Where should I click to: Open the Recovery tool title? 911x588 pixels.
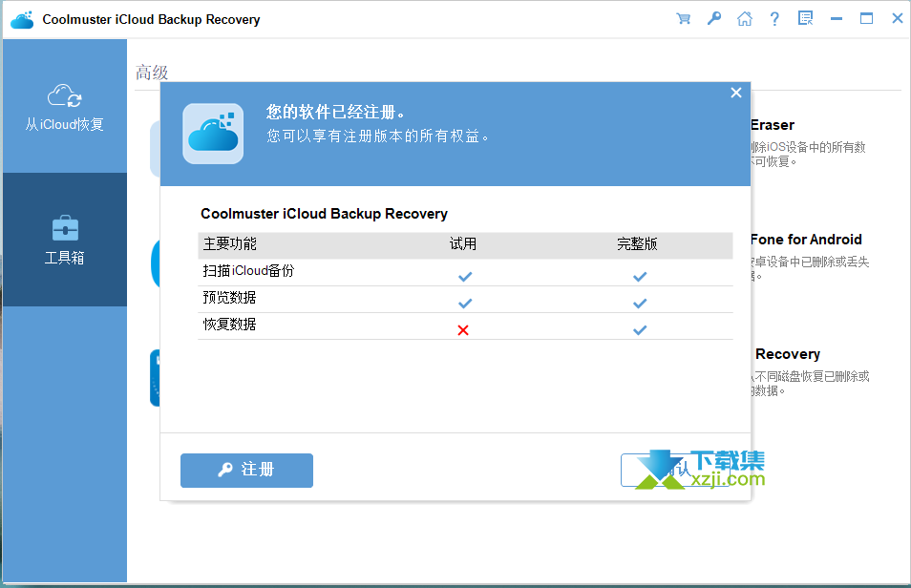tap(788, 354)
